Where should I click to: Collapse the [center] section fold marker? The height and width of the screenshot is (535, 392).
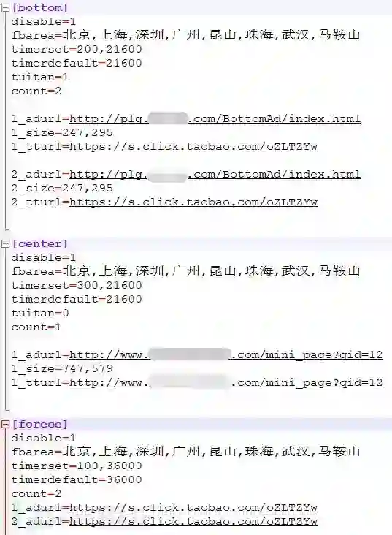pos(5,243)
